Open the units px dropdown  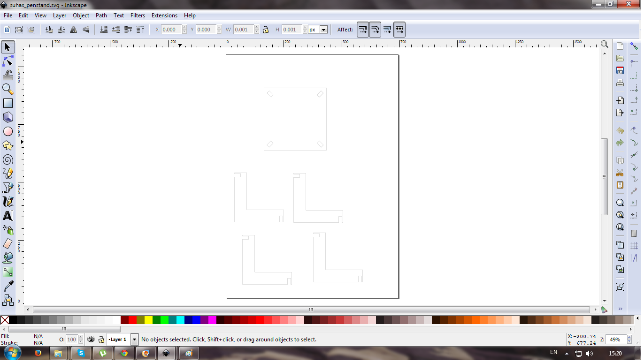(323, 30)
